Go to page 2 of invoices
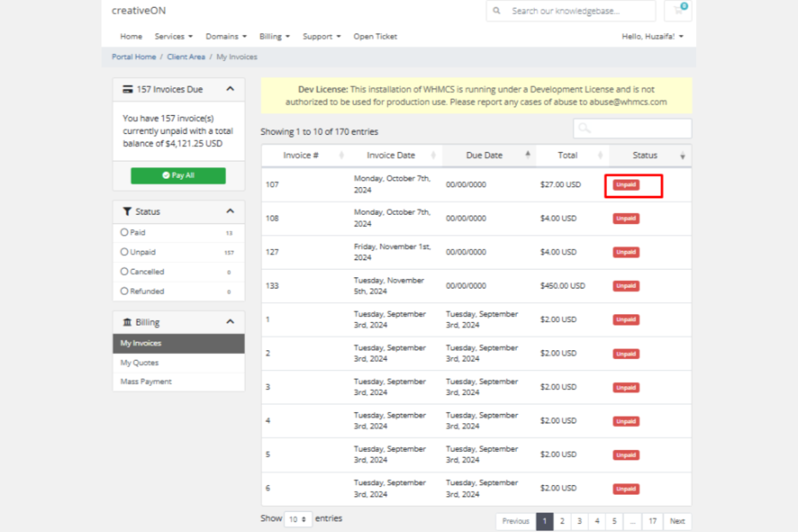798x532 pixels. click(562, 521)
